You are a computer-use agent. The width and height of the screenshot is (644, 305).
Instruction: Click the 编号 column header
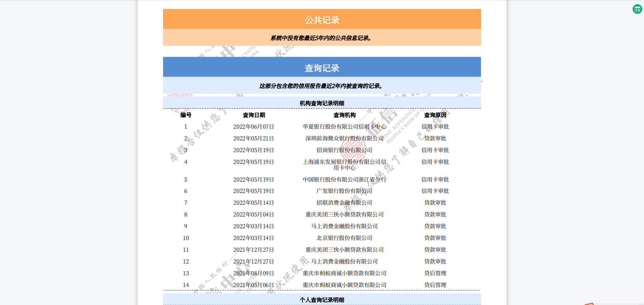pos(186,115)
